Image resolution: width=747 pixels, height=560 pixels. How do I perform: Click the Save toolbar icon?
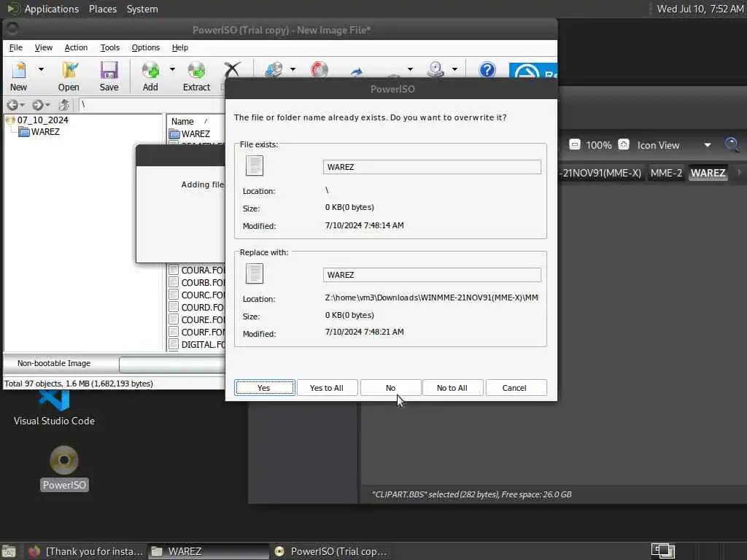(109, 76)
